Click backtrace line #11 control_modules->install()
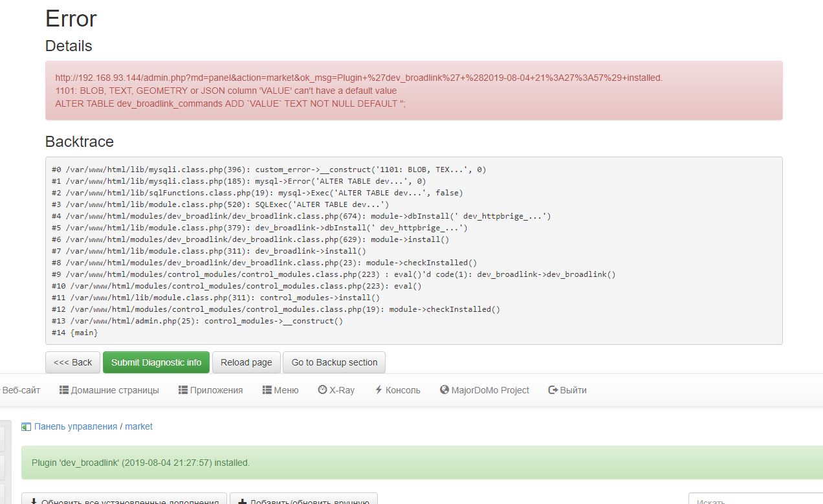Viewport: 823px width, 504px height. (216, 298)
